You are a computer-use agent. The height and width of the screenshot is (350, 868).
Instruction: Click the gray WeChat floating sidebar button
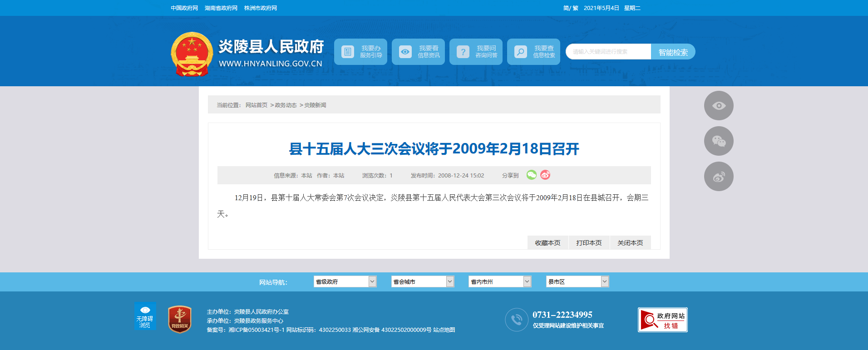click(x=719, y=141)
